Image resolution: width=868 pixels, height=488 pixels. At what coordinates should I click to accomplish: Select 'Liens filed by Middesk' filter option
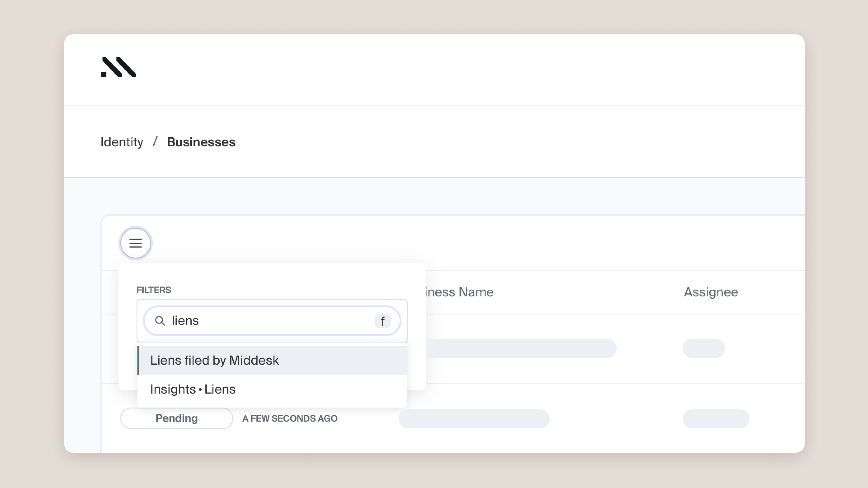pos(272,360)
